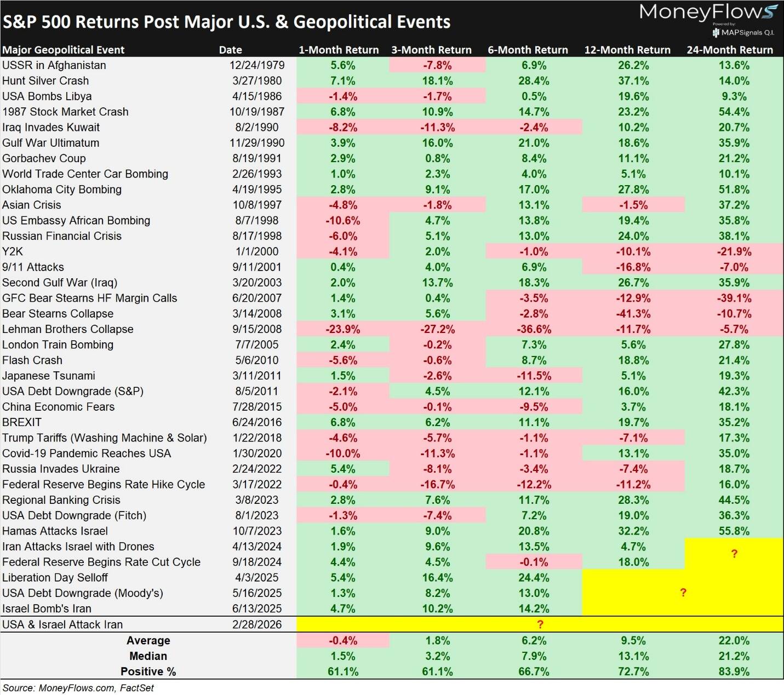
Task: Click the MoneyFlows logo
Action: 708,12
